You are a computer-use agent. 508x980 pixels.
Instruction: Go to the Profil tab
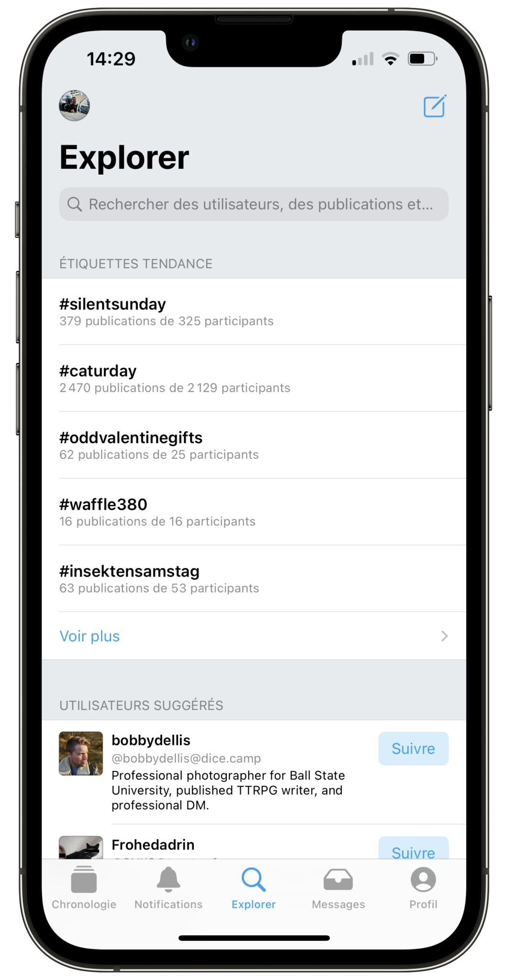pos(423,888)
